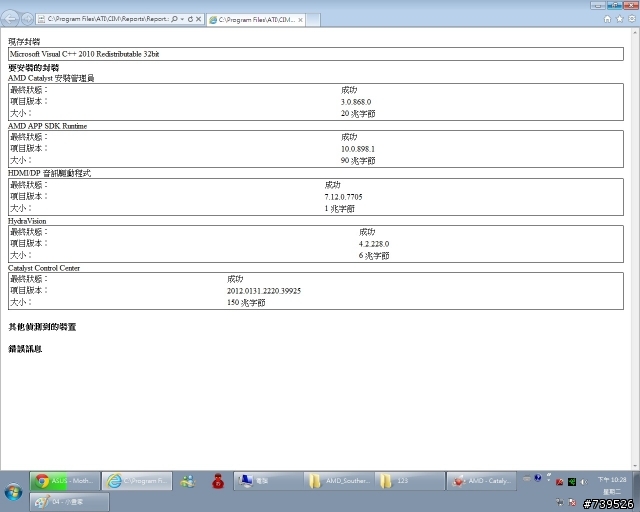Switch to Paint 04 - 小畫家 taskbar button

tap(69, 502)
